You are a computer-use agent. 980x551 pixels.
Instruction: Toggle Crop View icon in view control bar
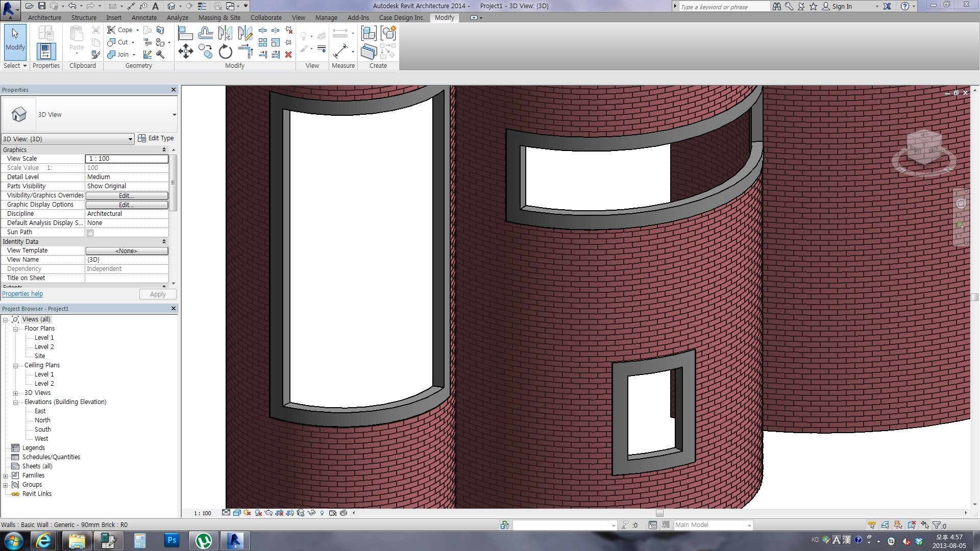pos(279,513)
